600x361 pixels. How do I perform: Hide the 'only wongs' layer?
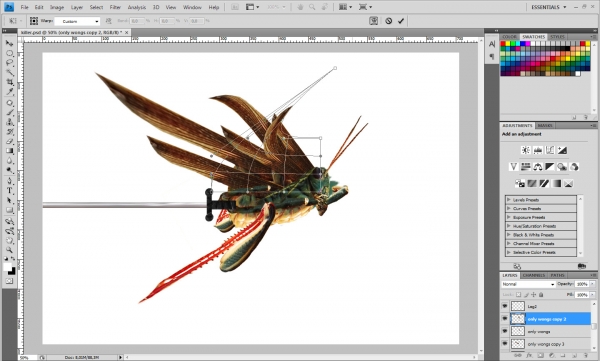(505, 332)
